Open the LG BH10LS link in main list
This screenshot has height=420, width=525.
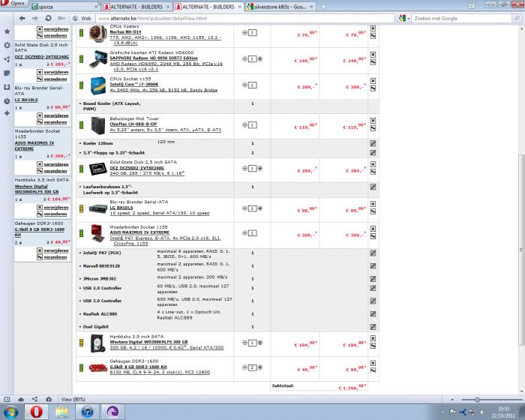121,208
